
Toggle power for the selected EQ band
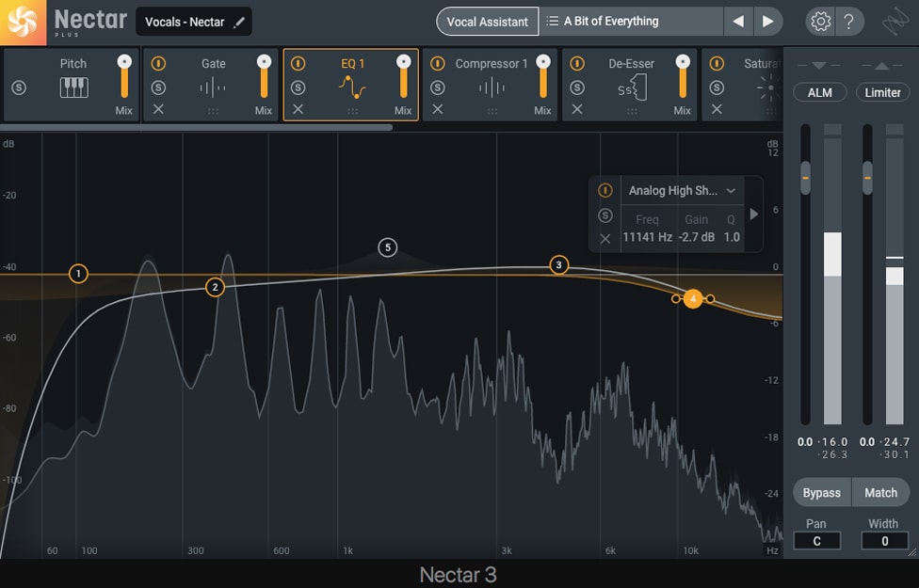605,190
